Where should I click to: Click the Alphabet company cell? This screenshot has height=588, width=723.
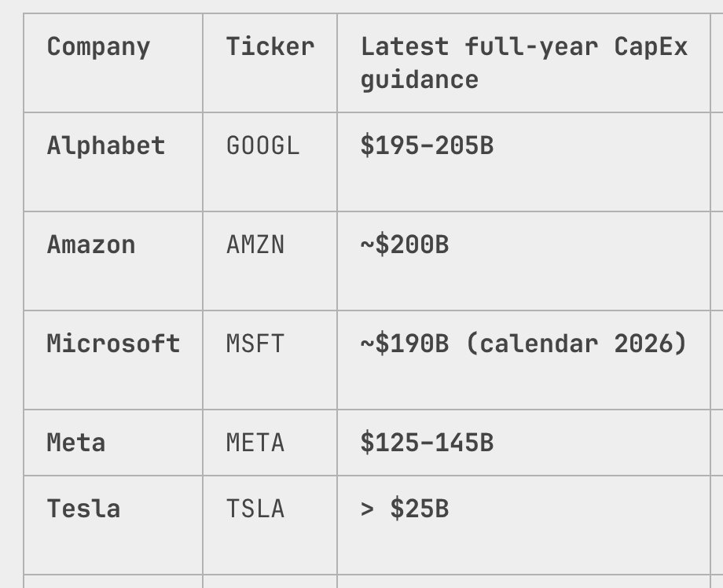coord(113,162)
